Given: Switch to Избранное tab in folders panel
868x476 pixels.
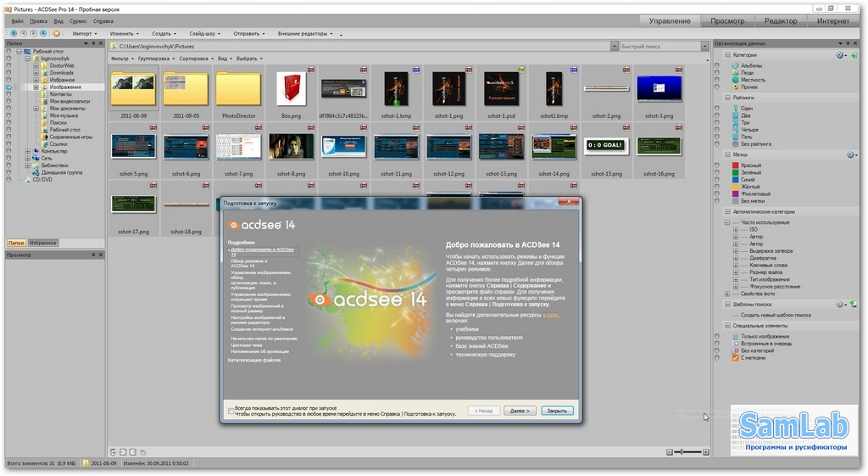Looking at the screenshot, I should 42,244.
